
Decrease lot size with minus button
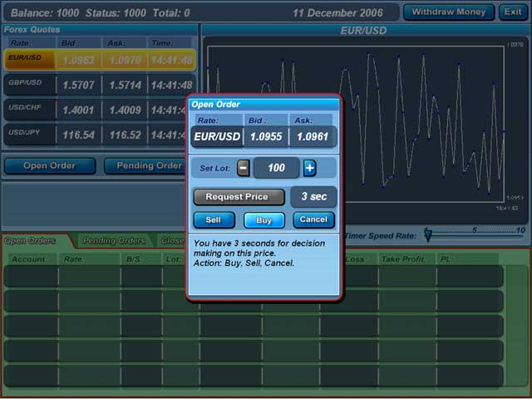point(244,168)
